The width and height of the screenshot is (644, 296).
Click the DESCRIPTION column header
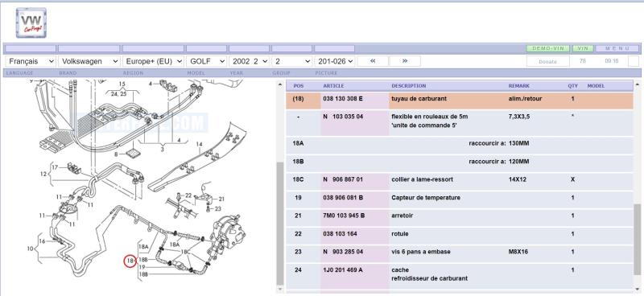click(409, 86)
